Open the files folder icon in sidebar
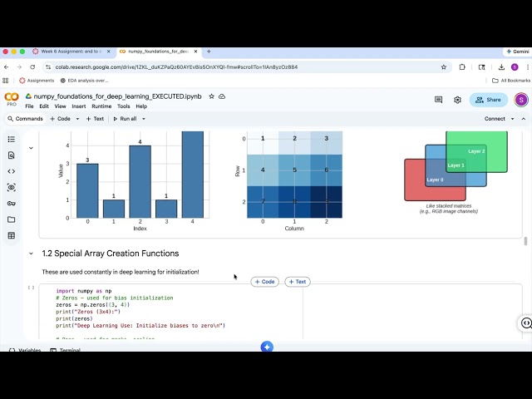Viewport: 532px width, 399px height. pos(11,219)
